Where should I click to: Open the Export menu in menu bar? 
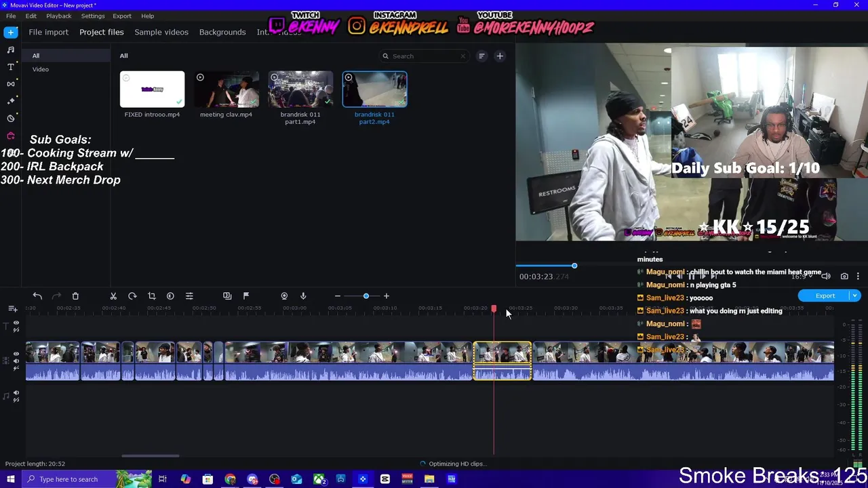tap(122, 16)
